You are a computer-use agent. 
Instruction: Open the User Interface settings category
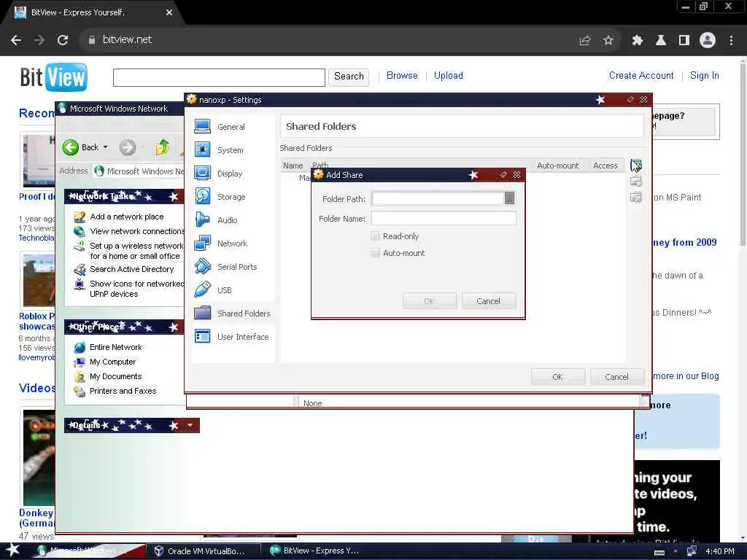231,337
